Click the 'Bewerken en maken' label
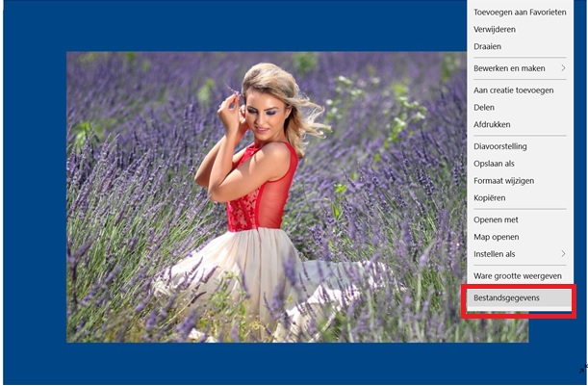This screenshot has width=588, height=386. [509, 68]
